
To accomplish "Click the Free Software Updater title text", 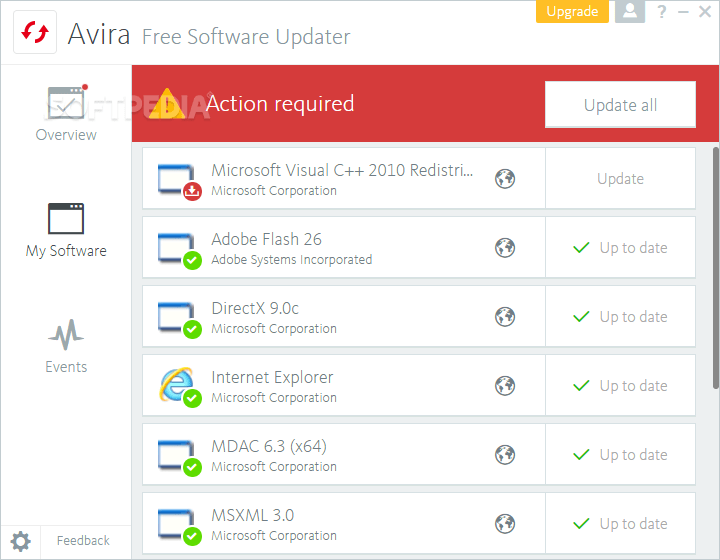I will pyautogui.click(x=246, y=37).
